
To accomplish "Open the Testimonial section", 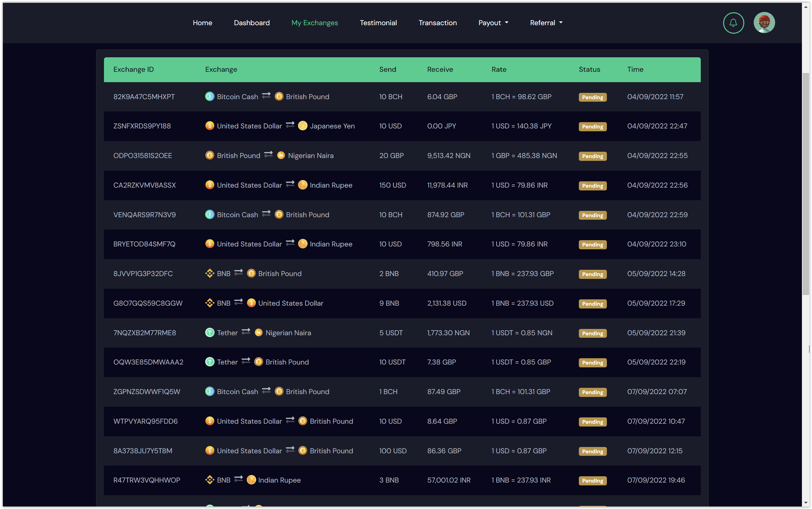I will 378,23.
